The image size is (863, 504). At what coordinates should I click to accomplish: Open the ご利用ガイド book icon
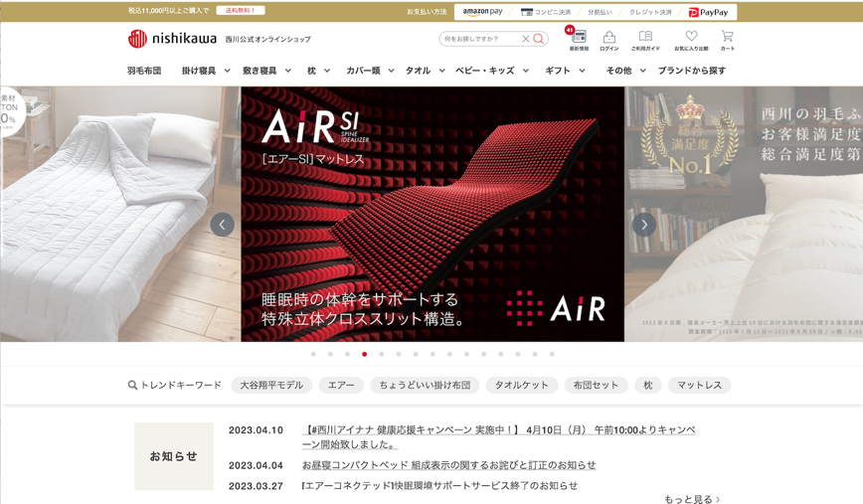click(x=645, y=37)
